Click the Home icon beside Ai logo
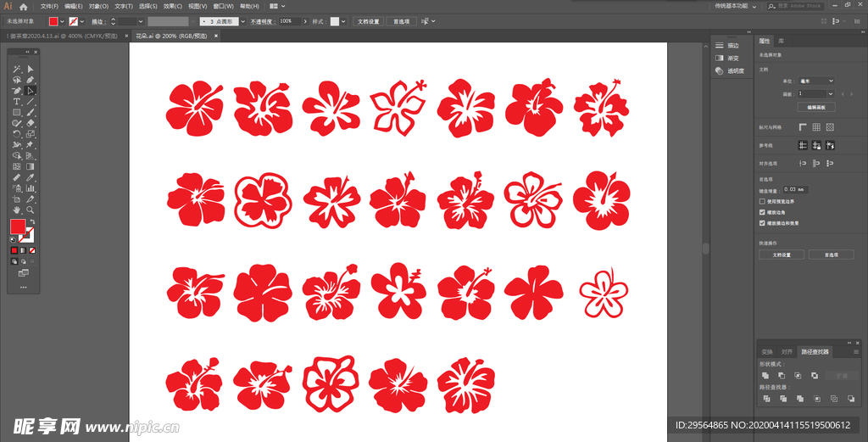Image resolution: width=868 pixels, height=442 pixels. coord(24,6)
